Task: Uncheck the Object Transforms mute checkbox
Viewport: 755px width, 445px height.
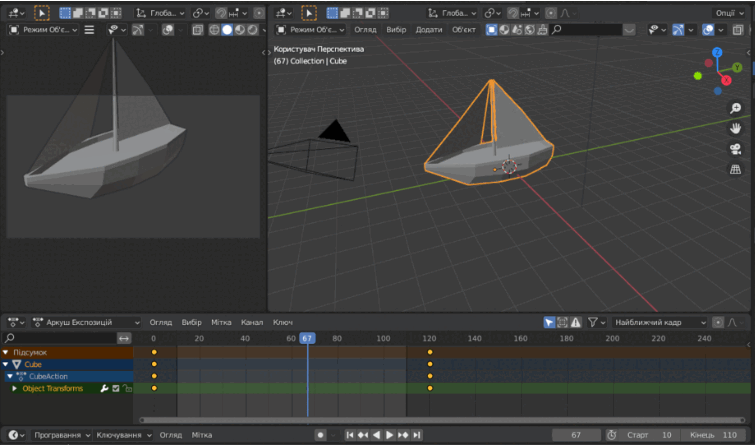Action: coord(116,388)
